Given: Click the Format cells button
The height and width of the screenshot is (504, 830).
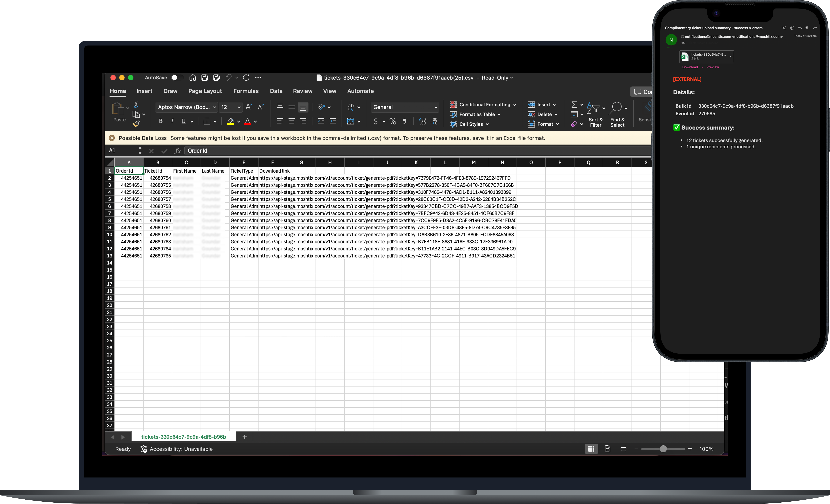Looking at the screenshot, I should pos(543,124).
